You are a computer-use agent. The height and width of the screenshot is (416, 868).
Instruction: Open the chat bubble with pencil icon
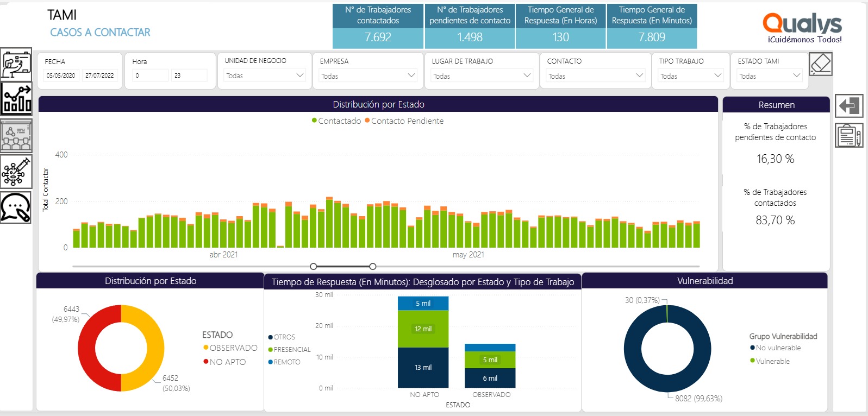16,207
